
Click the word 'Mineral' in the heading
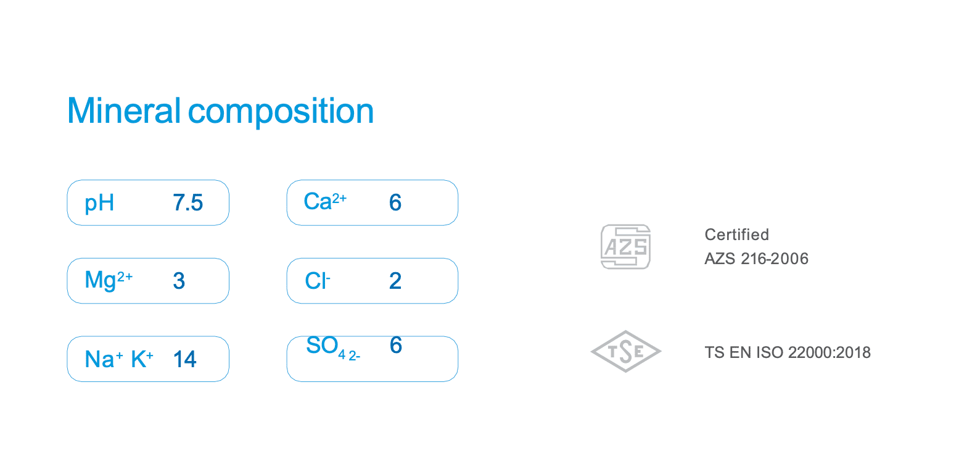pos(123,111)
